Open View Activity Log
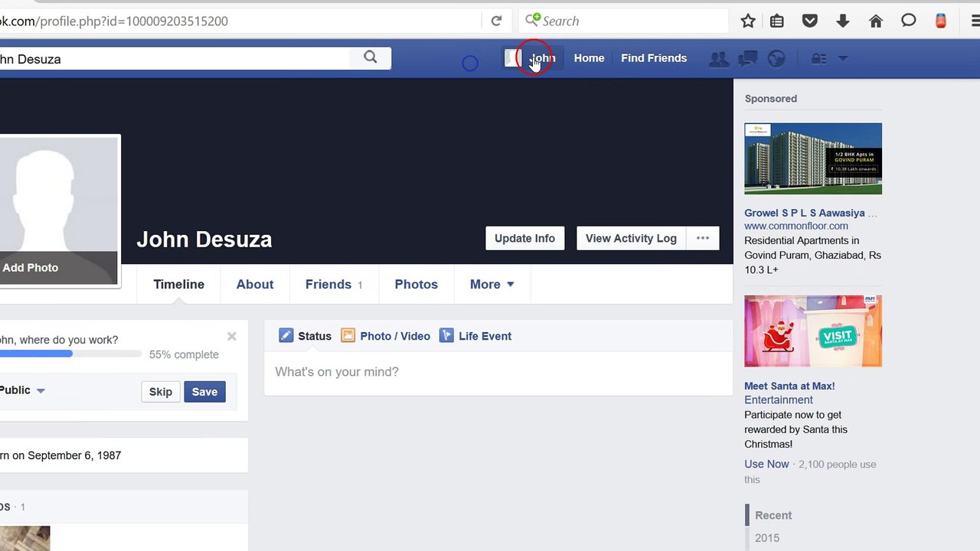This screenshot has width=980, height=551. tap(631, 238)
